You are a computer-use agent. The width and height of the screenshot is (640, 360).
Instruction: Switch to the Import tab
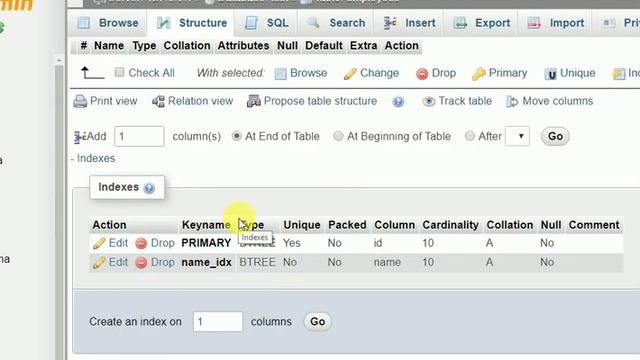click(556, 23)
